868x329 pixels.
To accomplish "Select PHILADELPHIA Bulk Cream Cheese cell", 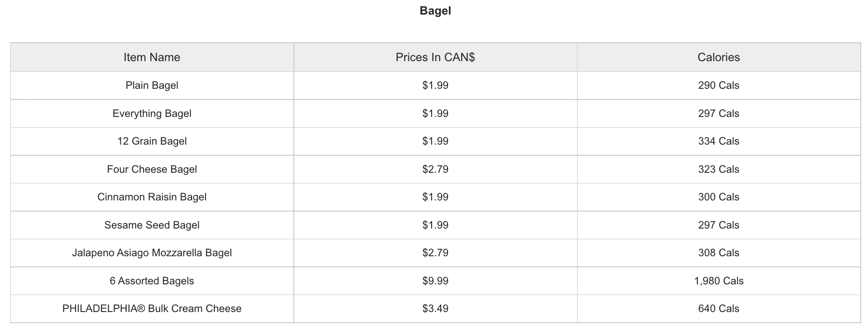I will click(x=152, y=309).
